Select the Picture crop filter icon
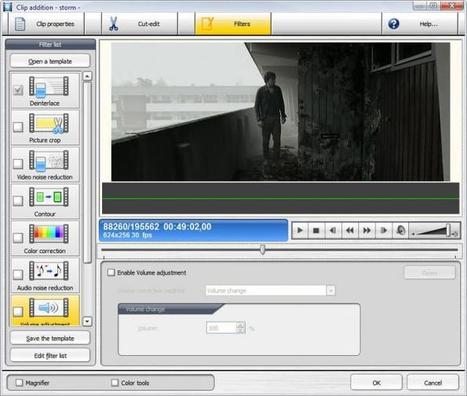The image size is (467, 396). click(49, 123)
